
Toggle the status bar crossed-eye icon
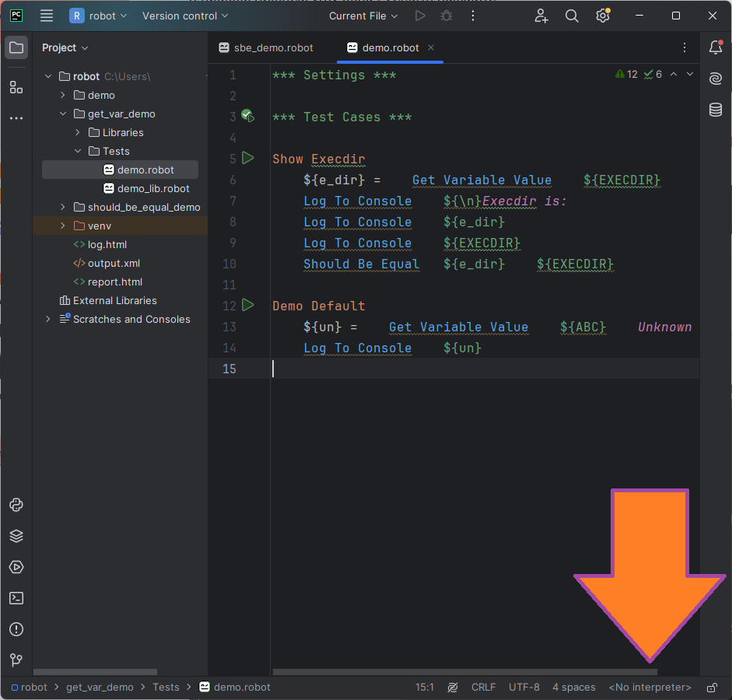coord(453,688)
